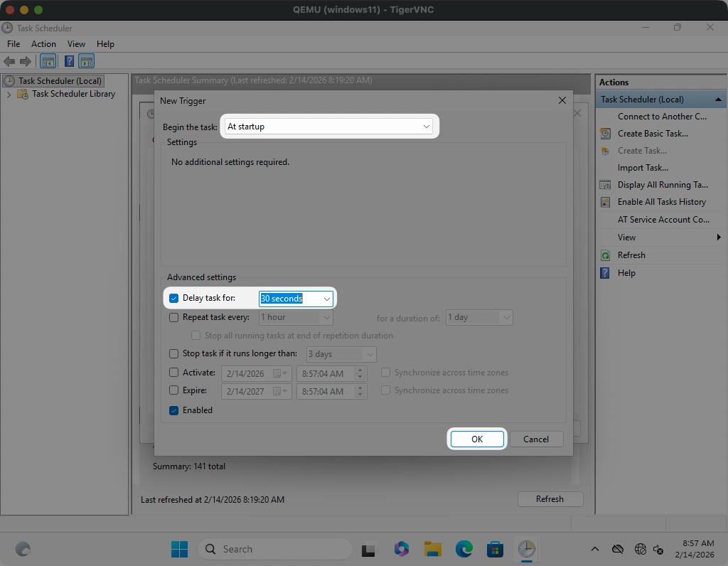Image resolution: width=728 pixels, height=566 pixels.
Task: Expand the Delay task duration dropdown
Action: pyautogui.click(x=326, y=299)
